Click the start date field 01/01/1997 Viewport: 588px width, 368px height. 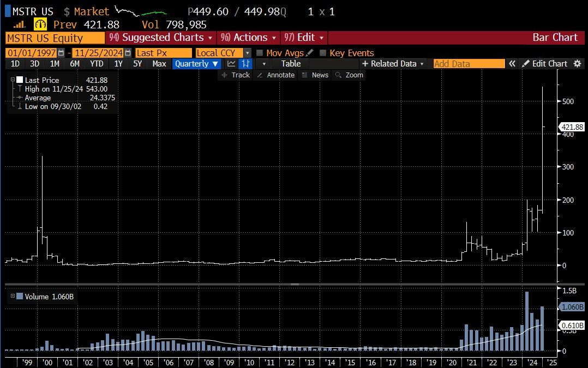pos(32,53)
